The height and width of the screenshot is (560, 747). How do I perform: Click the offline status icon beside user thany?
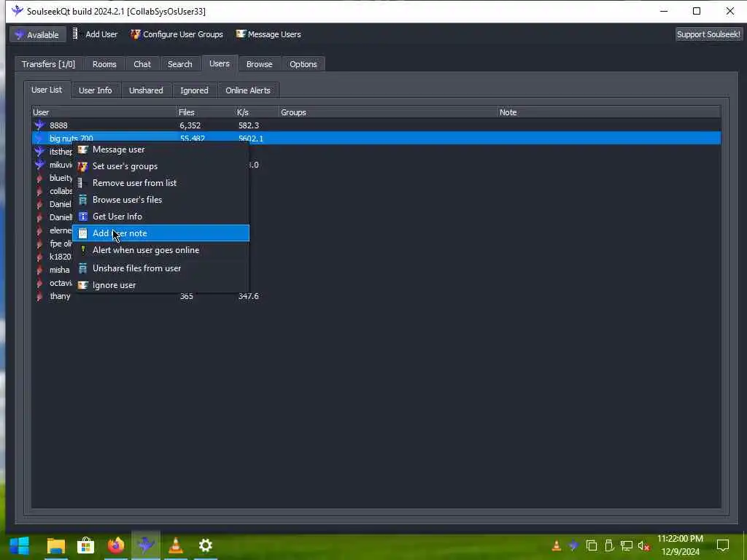point(39,296)
